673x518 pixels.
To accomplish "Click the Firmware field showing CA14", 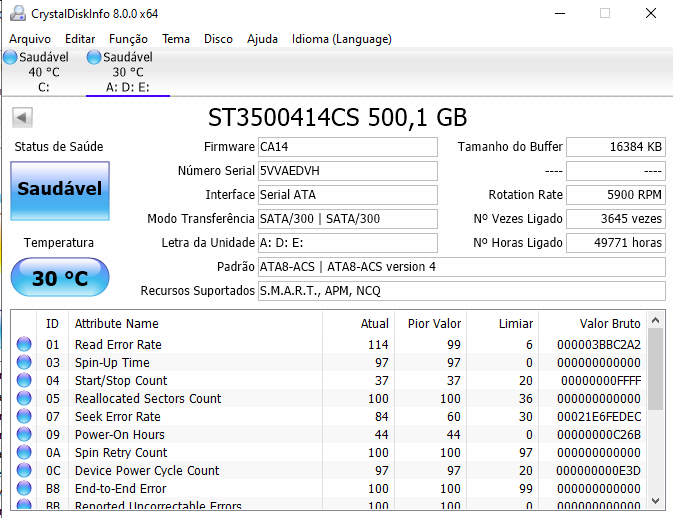I will pos(348,147).
